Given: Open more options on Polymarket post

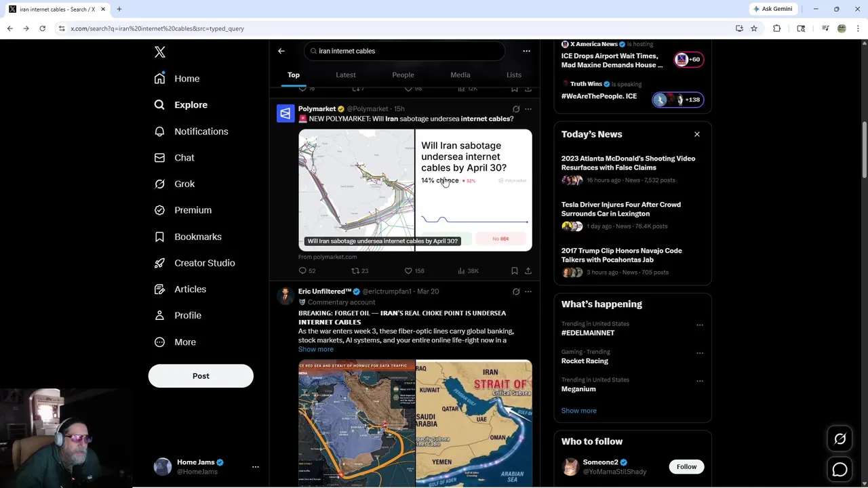Looking at the screenshot, I should [528, 109].
